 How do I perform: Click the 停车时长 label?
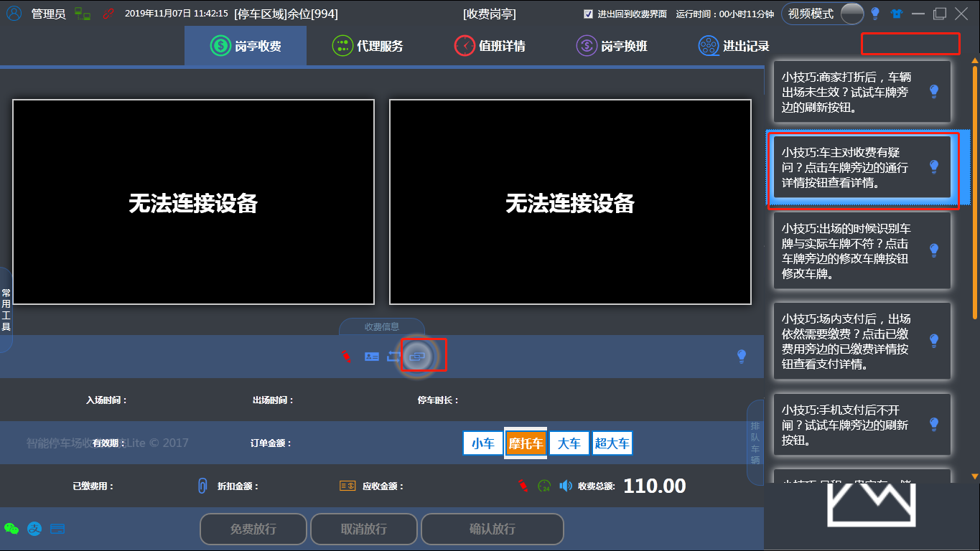438,400
